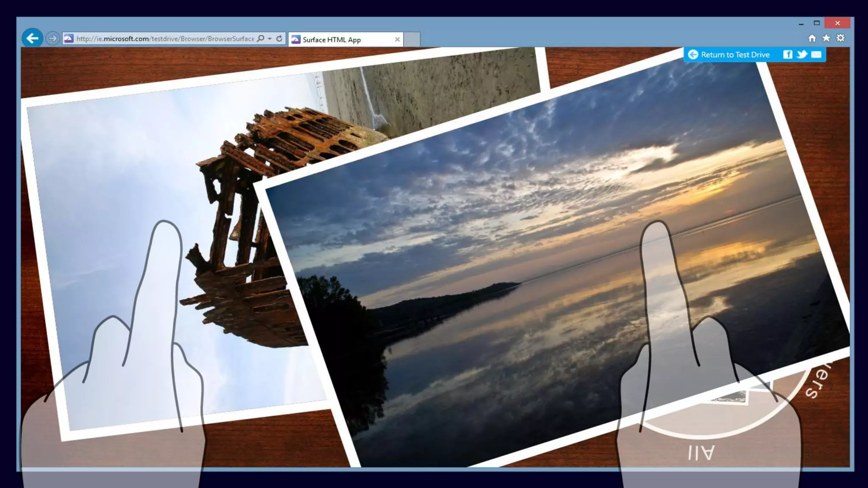Click the search magnifier in address bar
Image resolution: width=868 pixels, height=488 pixels.
click(261, 39)
